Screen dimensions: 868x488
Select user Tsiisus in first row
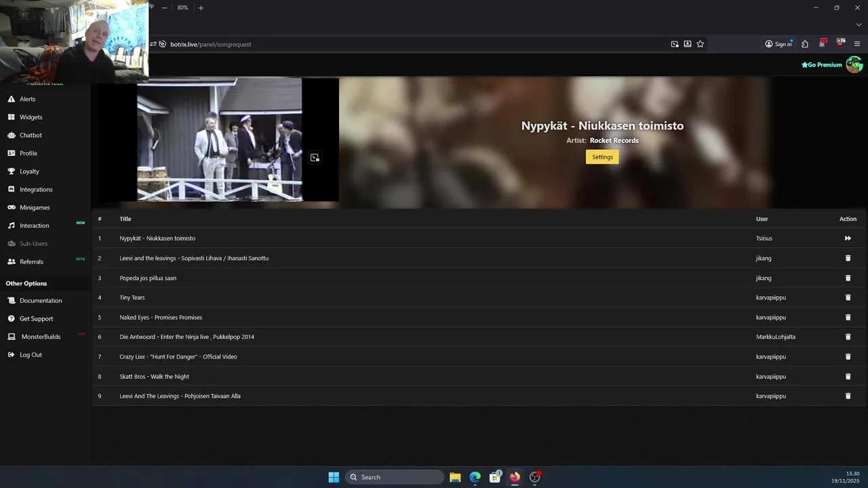764,239
